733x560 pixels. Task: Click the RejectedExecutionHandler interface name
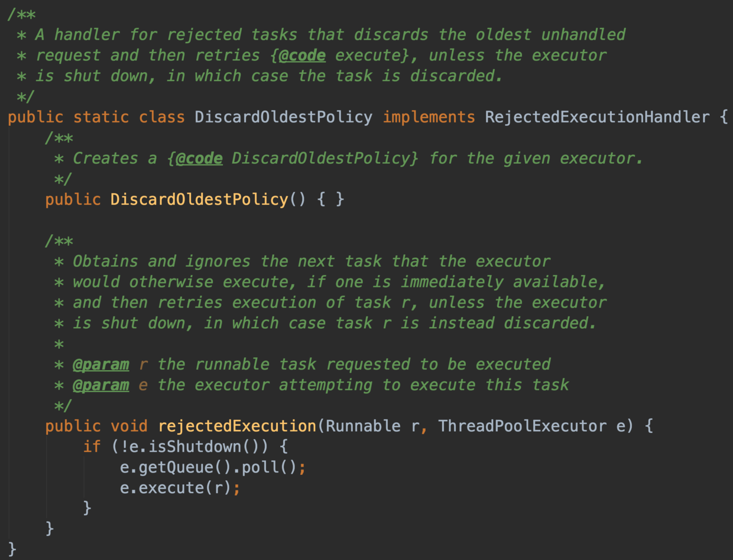point(596,117)
